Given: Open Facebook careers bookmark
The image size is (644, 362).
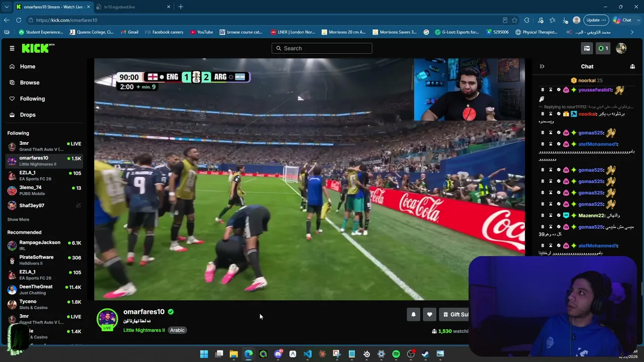Looking at the screenshot, I should pos(164,32).
